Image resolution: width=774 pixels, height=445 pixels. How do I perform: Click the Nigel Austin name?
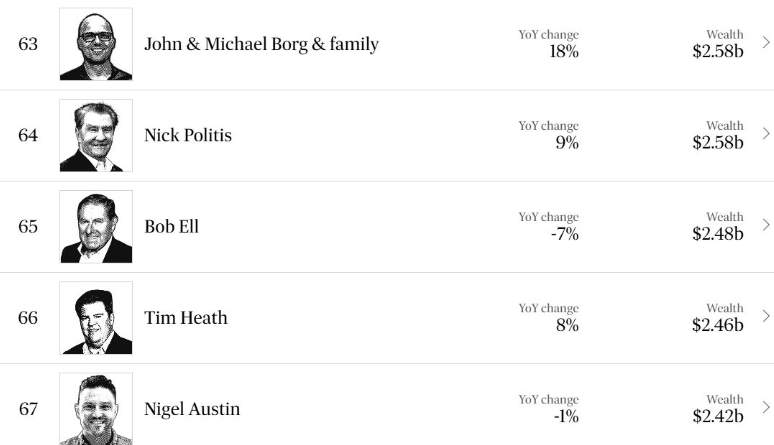[192, 409]
